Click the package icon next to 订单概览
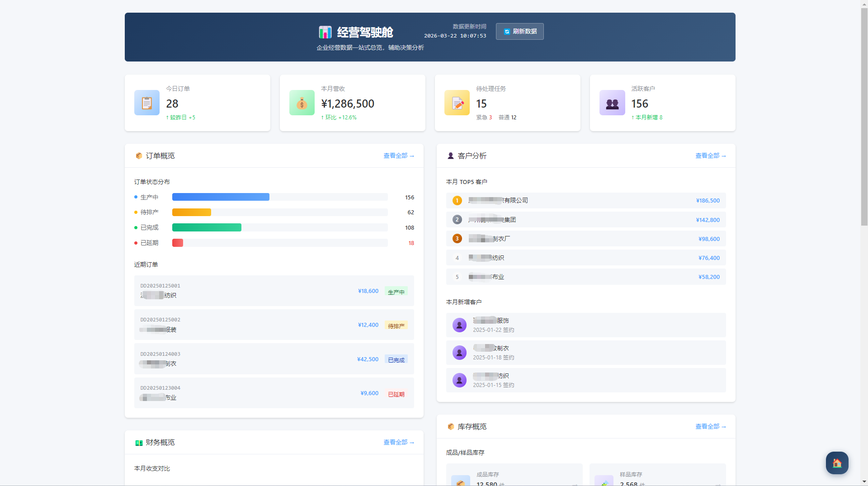This screenshot has height=486, width=868. [139, 156]
